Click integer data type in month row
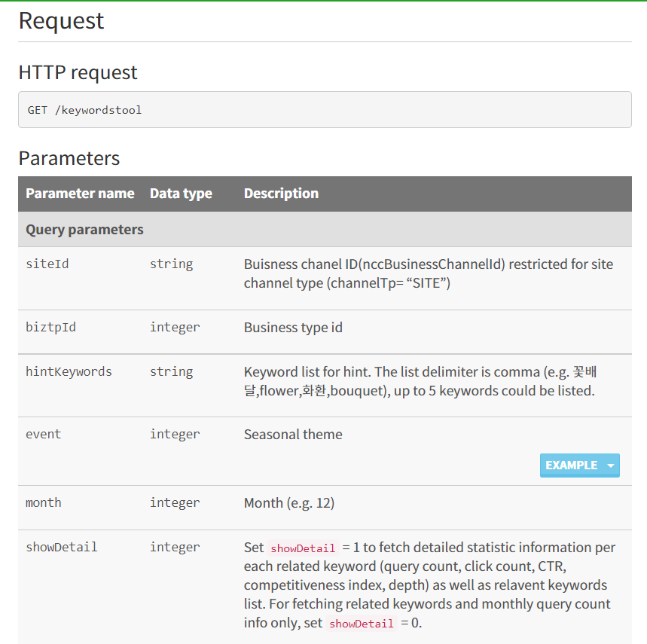This screenshot has width=647, height=644. pyautogui.click(x=175, y=503)
